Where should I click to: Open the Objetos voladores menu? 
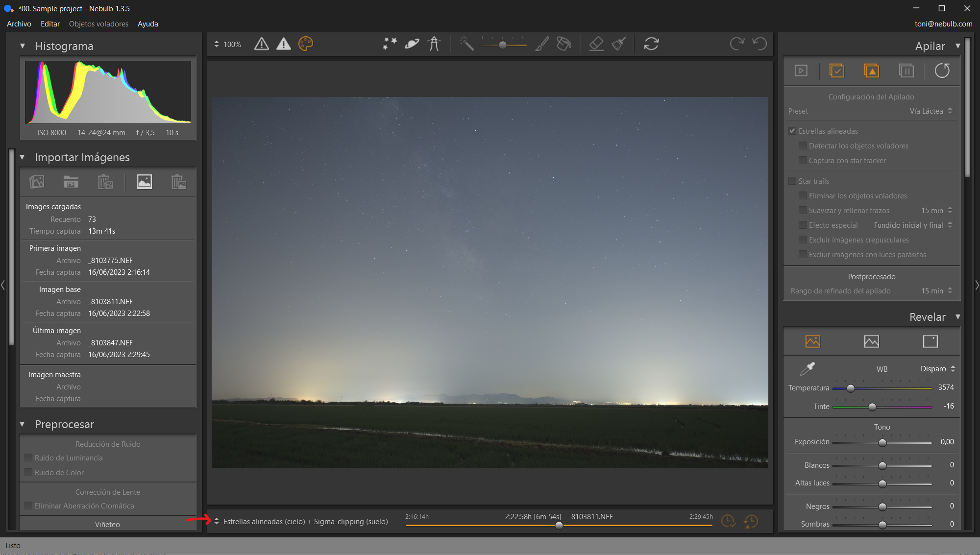(x=98, y=24)
